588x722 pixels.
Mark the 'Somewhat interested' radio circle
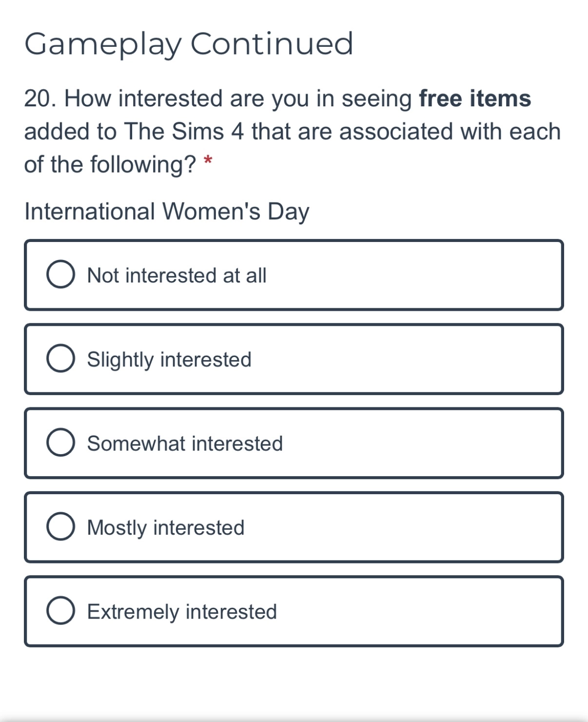pyautogui.click(x=60, y=442)
